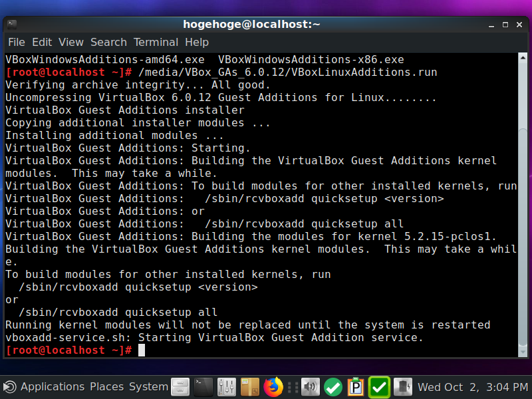The height and width of the screenshot is (399, 532).
Task: Open the Search menu
Action: click(108, 43)
